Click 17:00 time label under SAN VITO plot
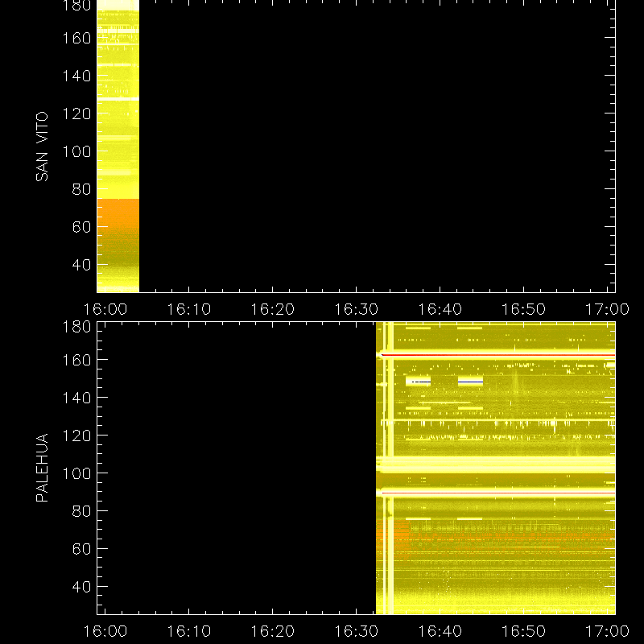The width and height of the screenshot is (644, 644). 607,309
